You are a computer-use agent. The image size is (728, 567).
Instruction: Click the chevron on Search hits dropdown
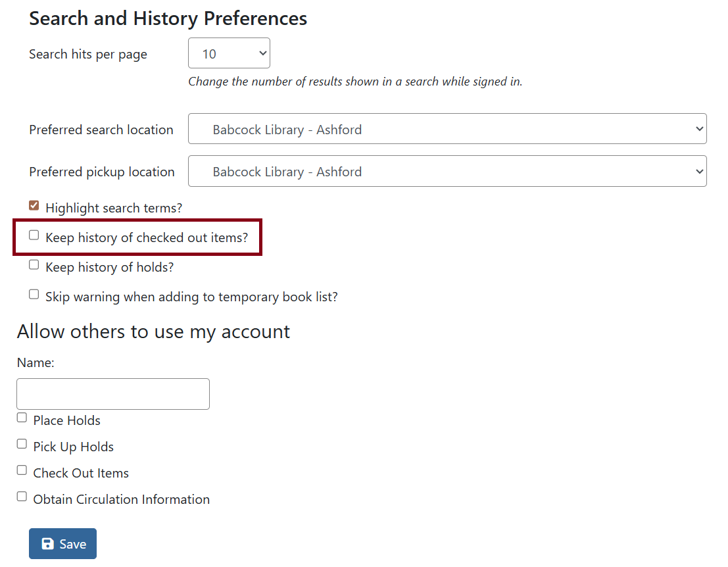[x=262, y=53]
